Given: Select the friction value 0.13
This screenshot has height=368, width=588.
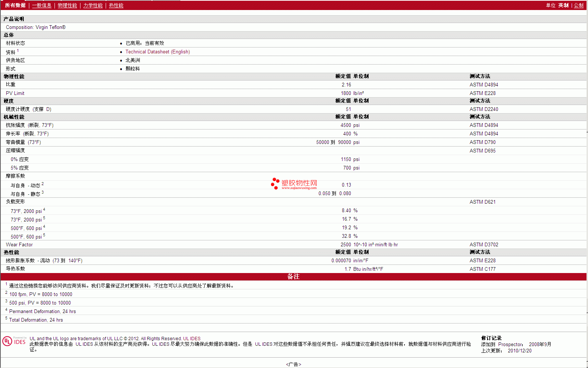Looking at the screenshot, I should click(x=346, y=185).
